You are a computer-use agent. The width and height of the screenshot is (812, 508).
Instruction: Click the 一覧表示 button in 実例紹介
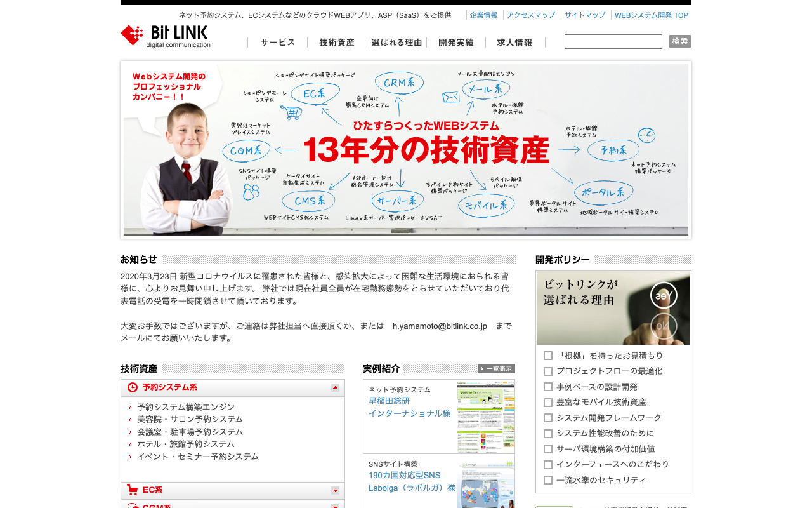496,368
